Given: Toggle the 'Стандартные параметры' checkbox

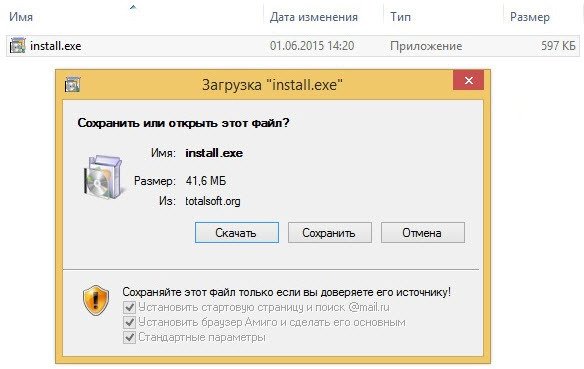Looking at the screenshot, I should pyautogui.click(x=129, y=337).
